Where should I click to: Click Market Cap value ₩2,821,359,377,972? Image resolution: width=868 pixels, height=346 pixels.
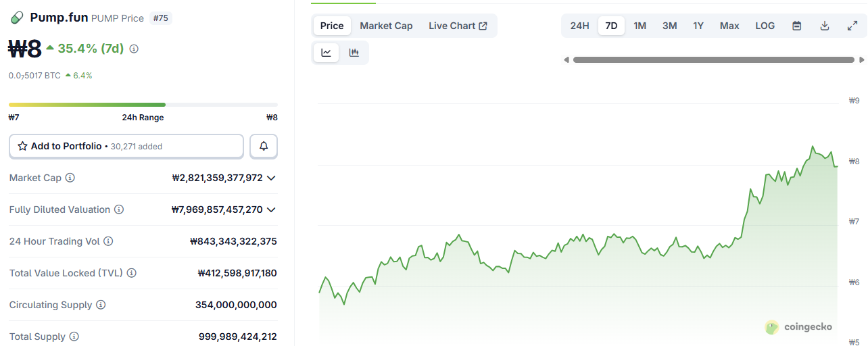pyautogui.click(x=217, y=178)
